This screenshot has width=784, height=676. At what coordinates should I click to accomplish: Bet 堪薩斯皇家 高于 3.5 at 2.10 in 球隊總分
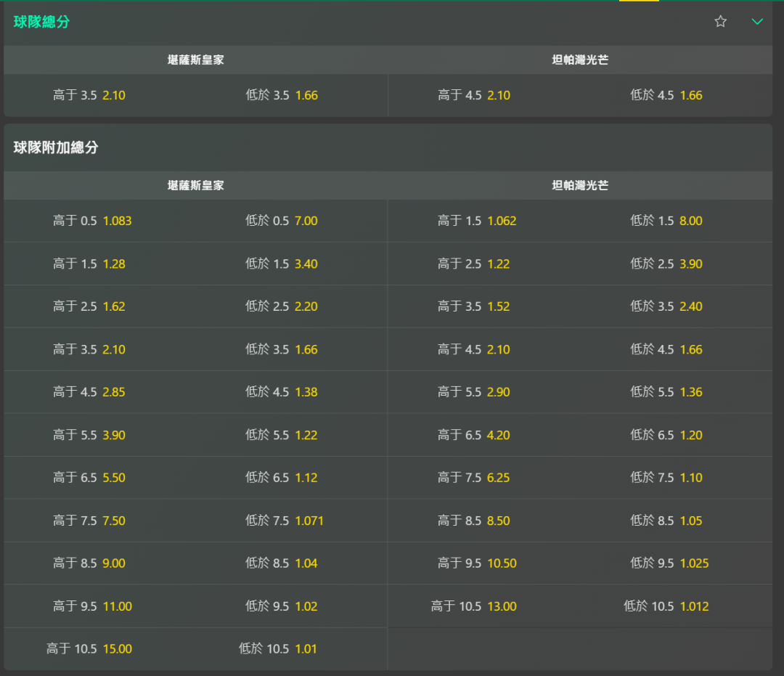[x=89, y=95]
